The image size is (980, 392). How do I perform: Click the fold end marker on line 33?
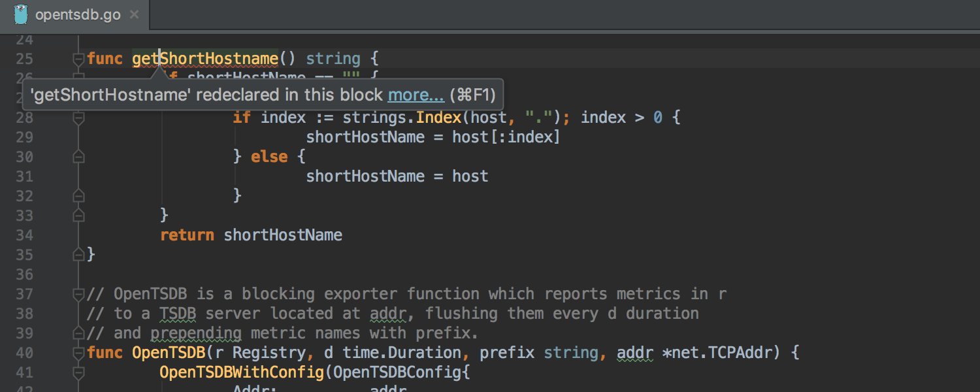78,215
